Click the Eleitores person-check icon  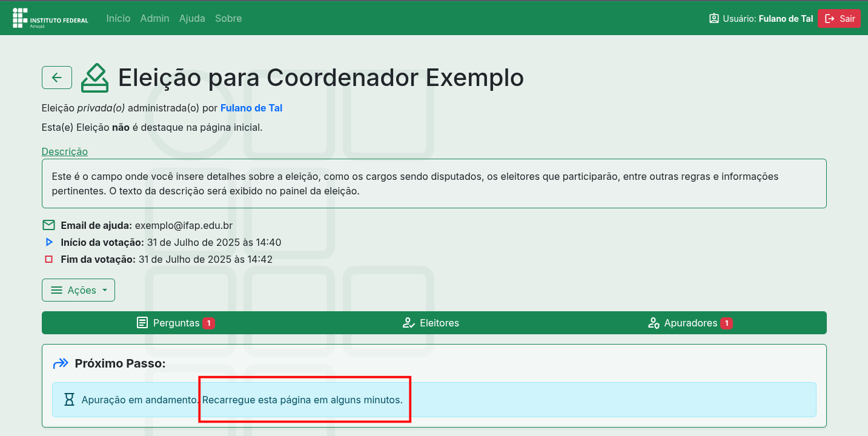tap(409, 323)
